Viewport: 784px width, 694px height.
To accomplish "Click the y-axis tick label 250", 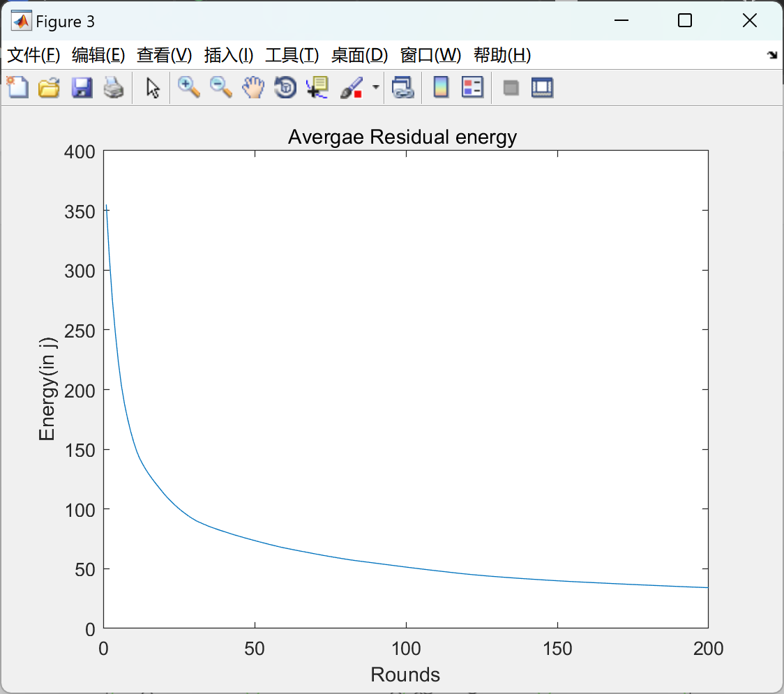I will pyautogui.click(x=80, y=331).
